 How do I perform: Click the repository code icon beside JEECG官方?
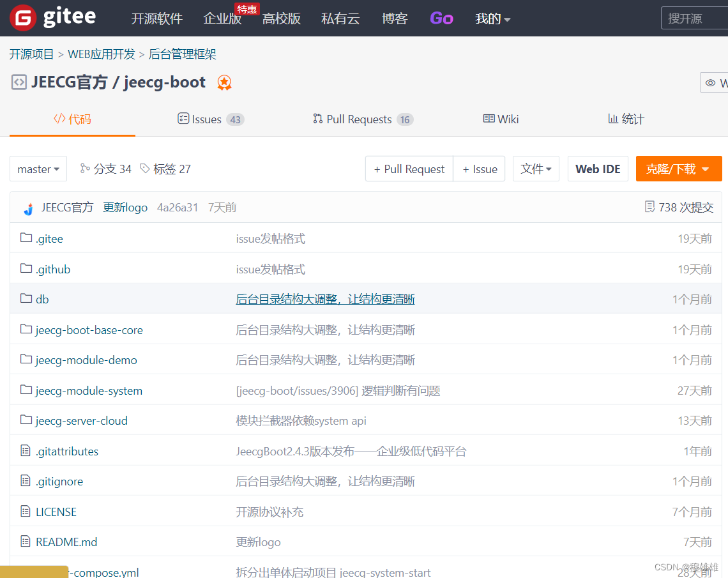click(19, 82)
